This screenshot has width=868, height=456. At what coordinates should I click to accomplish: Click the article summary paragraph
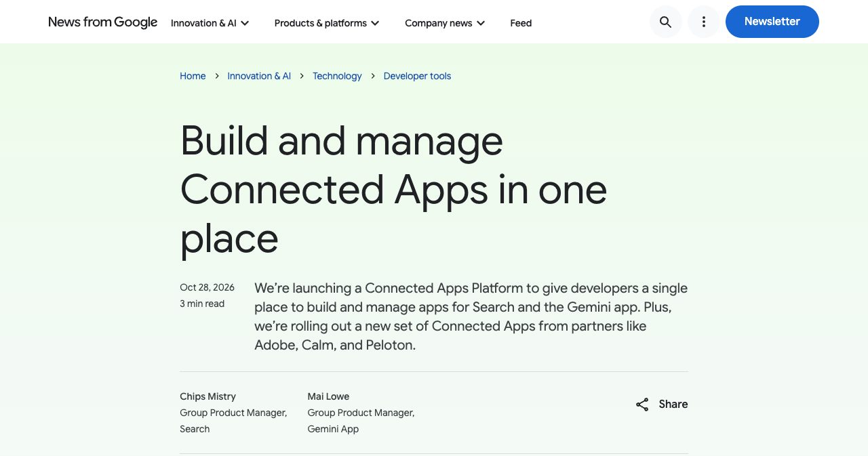pyautogui.click(x=471, y=316)
